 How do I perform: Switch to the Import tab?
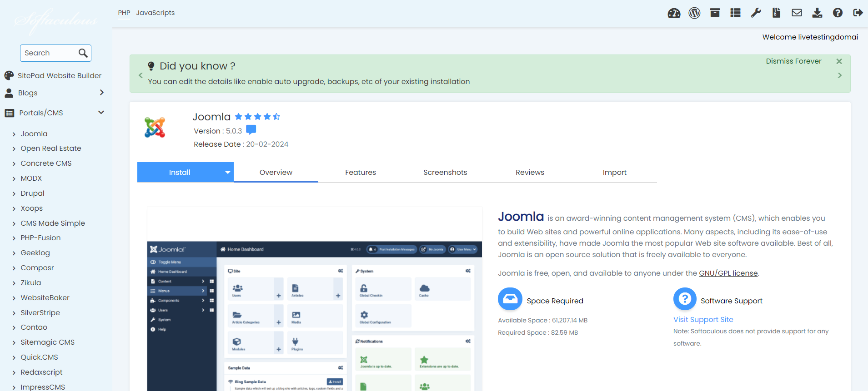point(615,173)
